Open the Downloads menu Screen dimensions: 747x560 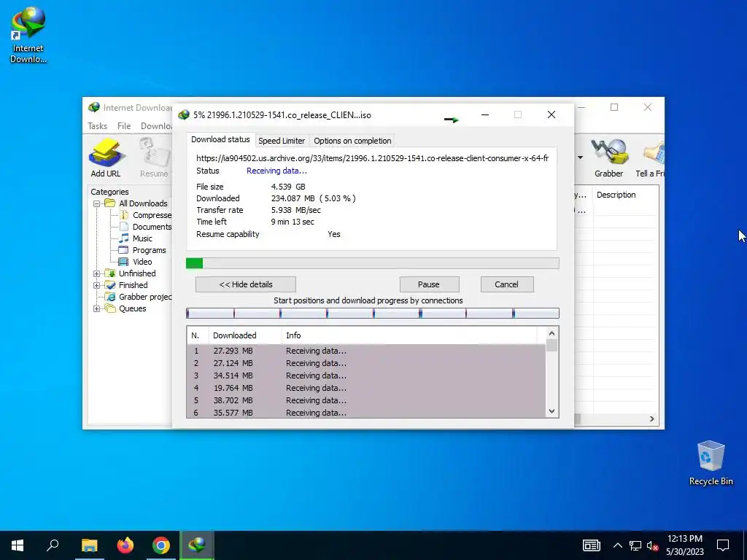click(x=156, y=126)
